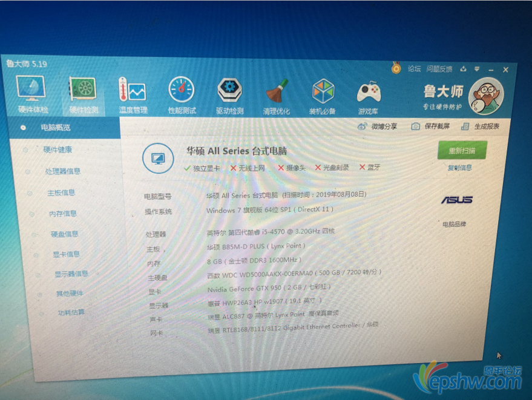Click the medal icon in title bar

point(396,68)
